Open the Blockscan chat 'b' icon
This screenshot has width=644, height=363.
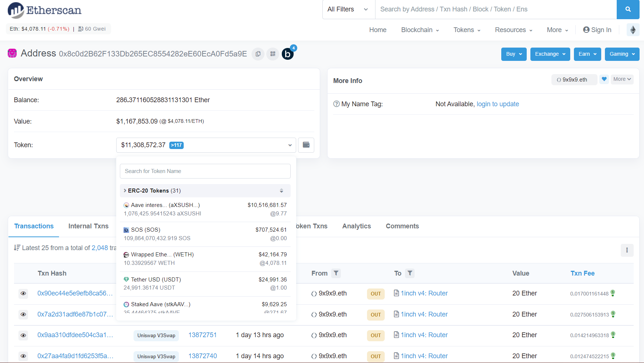[x=288, y=54]
